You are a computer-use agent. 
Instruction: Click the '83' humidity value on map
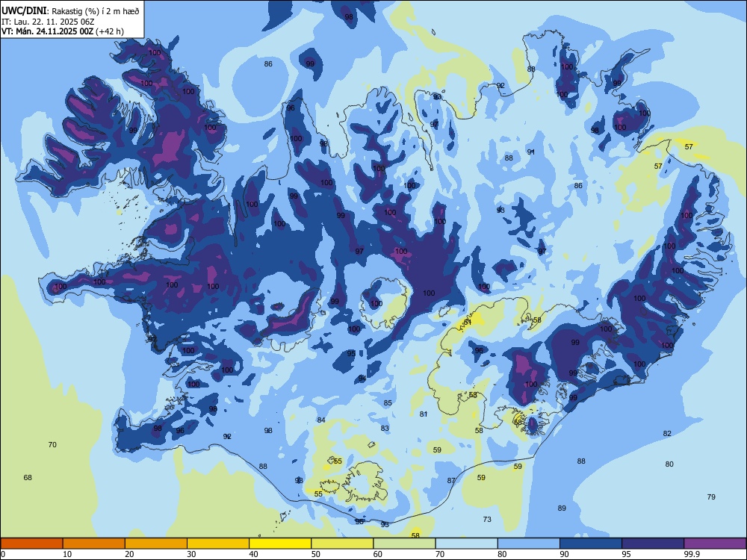pos(385,429)
